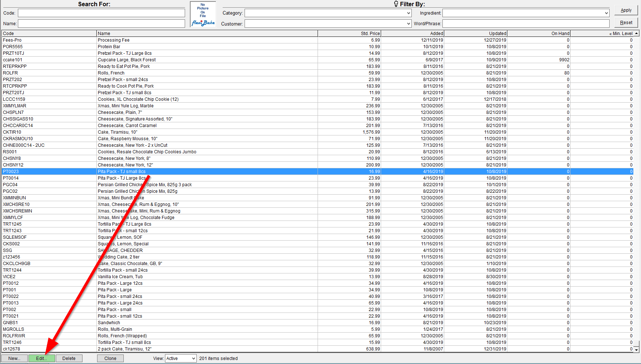641x364 pixels.
Task: Select Squares, Lemon, Special row
Action: (x=317, y=244)
